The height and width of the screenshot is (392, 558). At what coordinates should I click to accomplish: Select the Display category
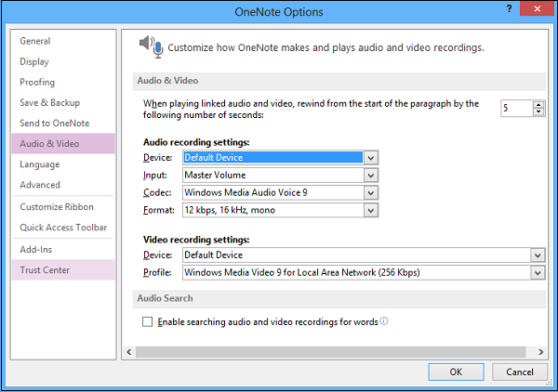coord(63,61)
